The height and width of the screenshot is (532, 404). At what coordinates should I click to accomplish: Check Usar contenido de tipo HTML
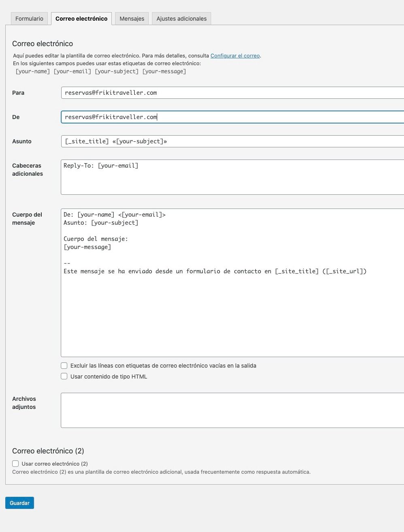pos(64,376)
